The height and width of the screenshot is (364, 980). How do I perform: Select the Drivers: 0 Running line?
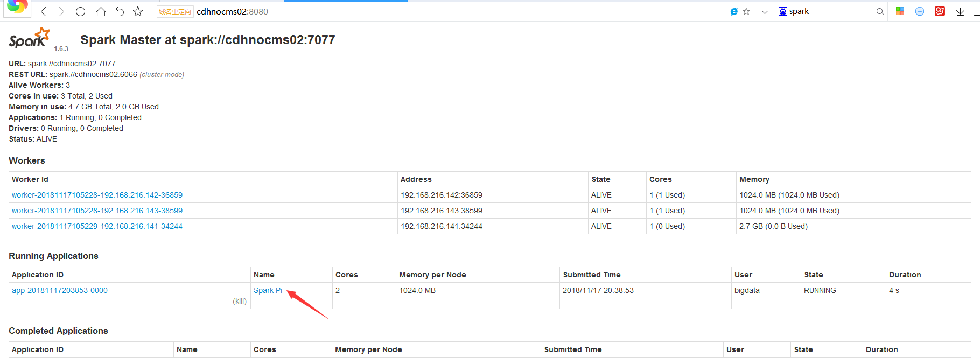(66, 128)
